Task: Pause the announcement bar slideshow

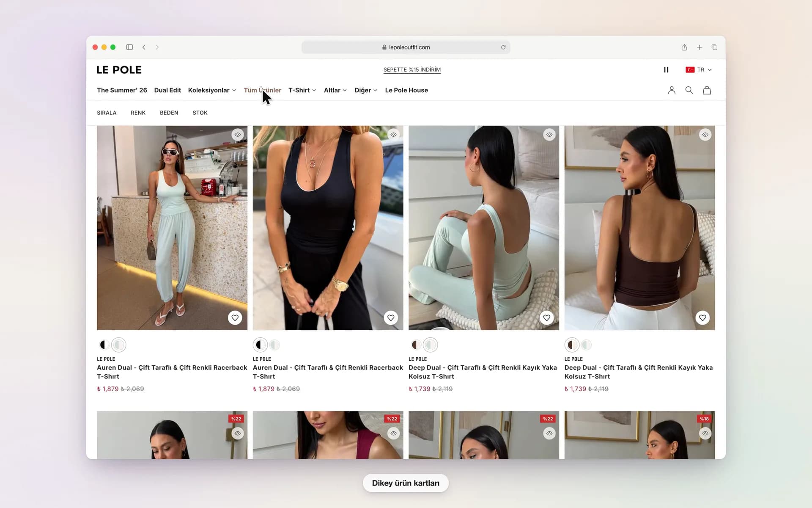Action: click(666, 70)
